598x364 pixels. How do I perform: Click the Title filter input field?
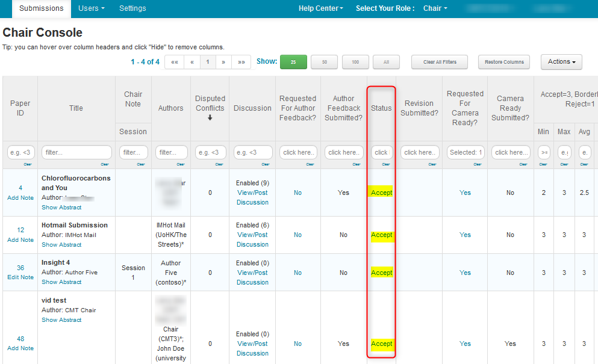(76, 153)
